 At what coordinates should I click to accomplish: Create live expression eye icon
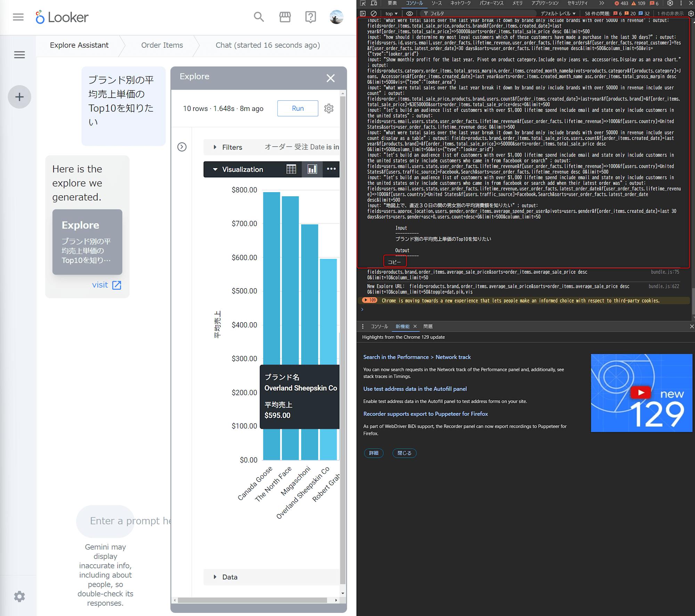(410, 14)
